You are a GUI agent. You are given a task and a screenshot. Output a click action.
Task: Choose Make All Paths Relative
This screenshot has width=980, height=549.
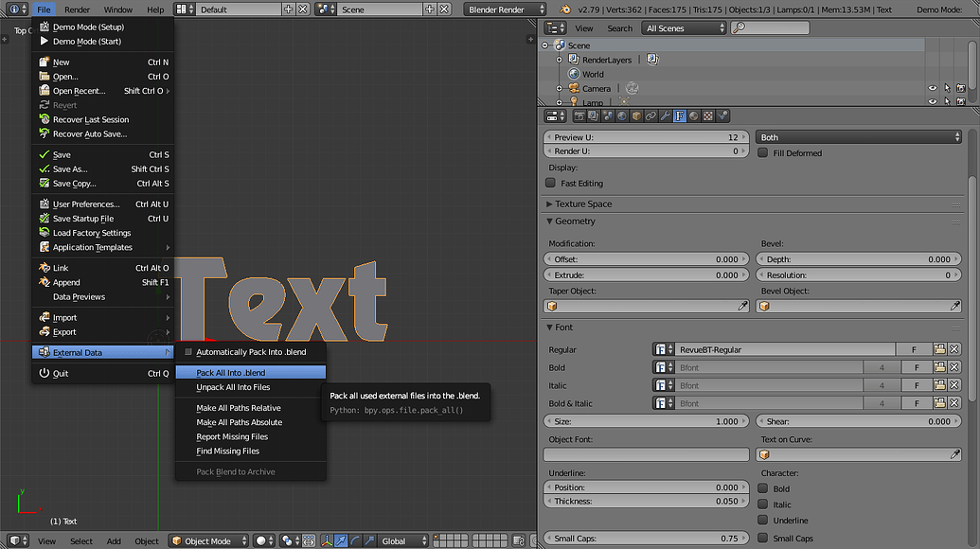point(251,408)
